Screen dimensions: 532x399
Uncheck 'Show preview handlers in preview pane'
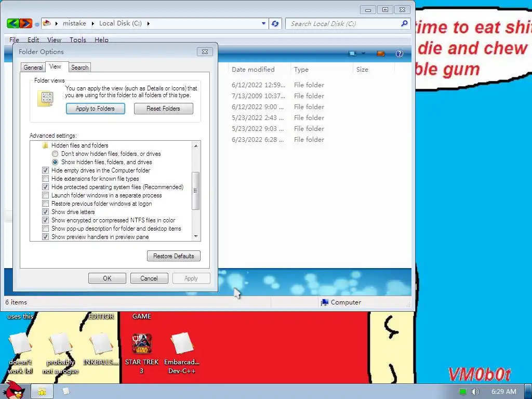[x=46, y=237]
